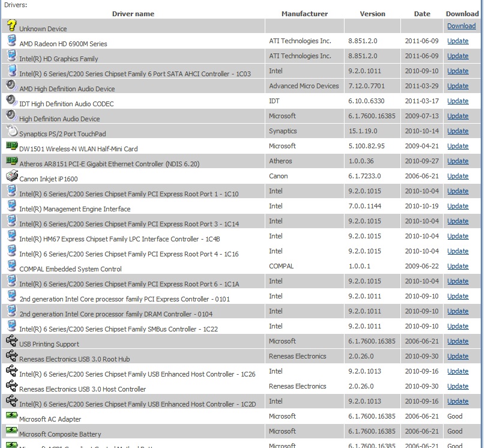Click the Microsoft Composite Battery icon
This screenshot has width=485, height=448.
click(12, 430)
